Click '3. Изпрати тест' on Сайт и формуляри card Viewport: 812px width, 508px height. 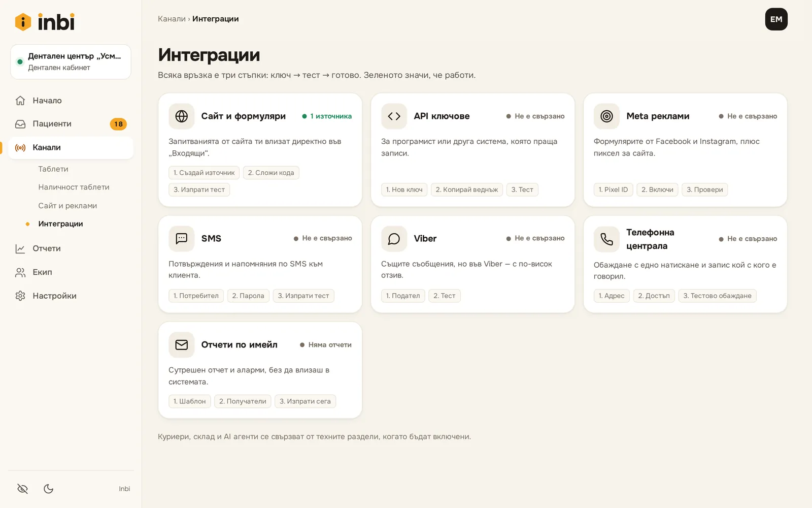[x=199, y=189]
